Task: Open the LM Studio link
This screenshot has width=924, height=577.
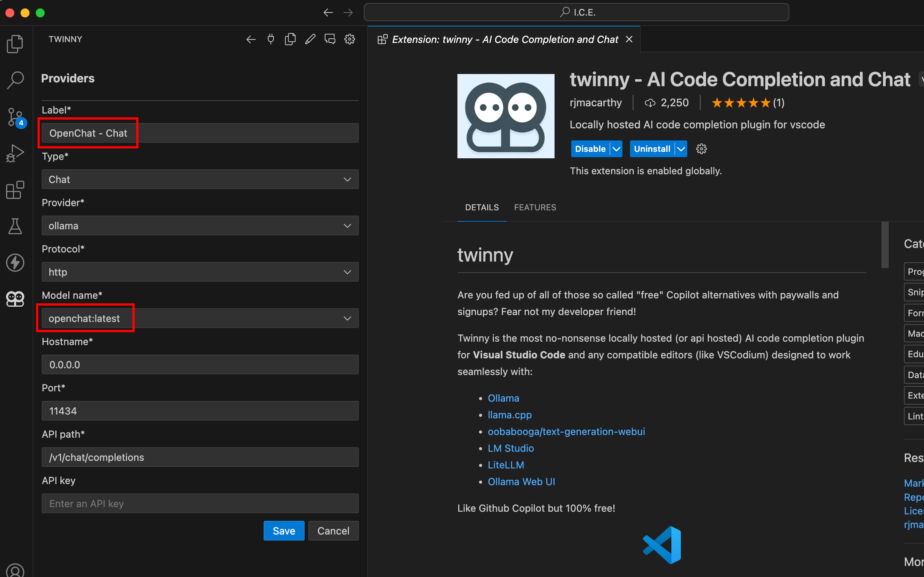Action: click(x=511, y=448)
